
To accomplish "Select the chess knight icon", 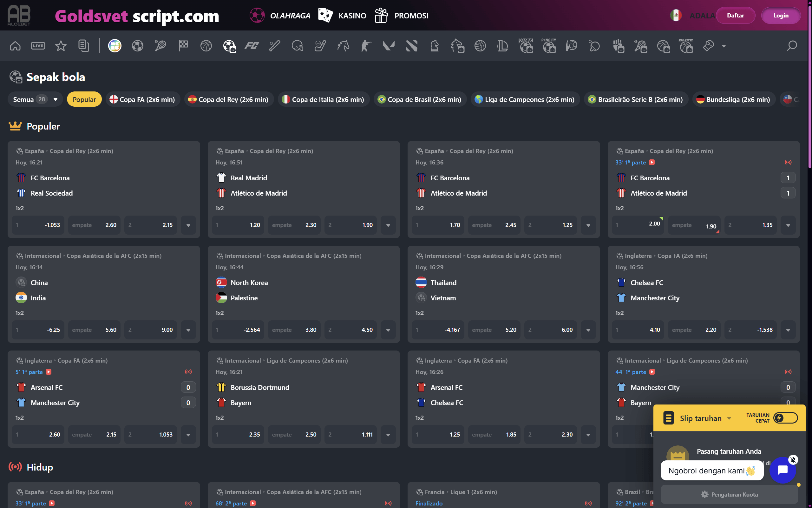I will pos(435,46).
